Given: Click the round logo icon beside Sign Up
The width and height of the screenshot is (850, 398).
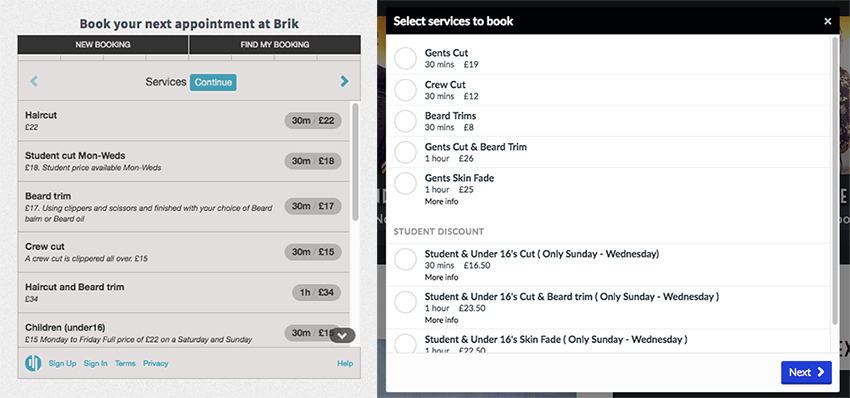Looking at the screenshot, I should click(33, 363).
